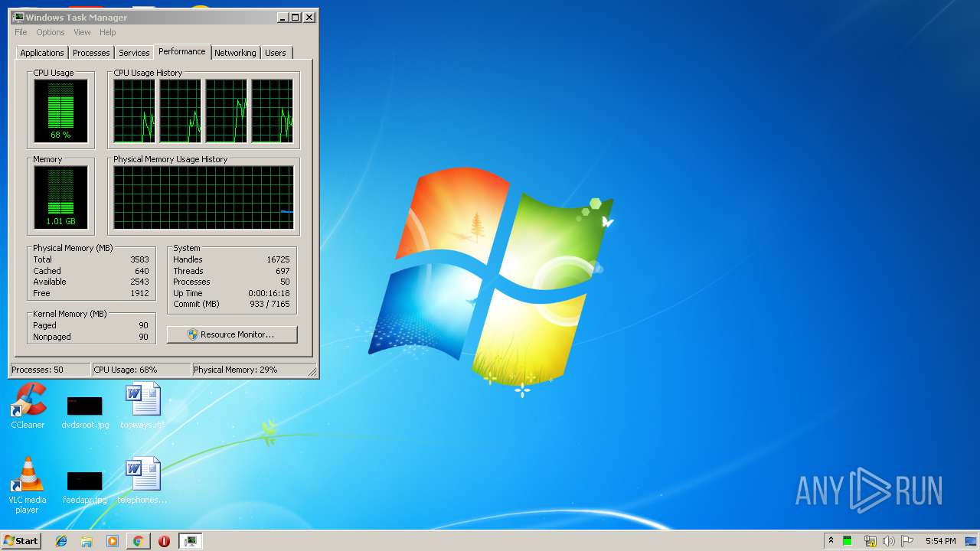This screenshot has width=980, height=551.
Task: Click the green CPU meter tray icon
Action: pyautogui.click(x=848, y=541)
